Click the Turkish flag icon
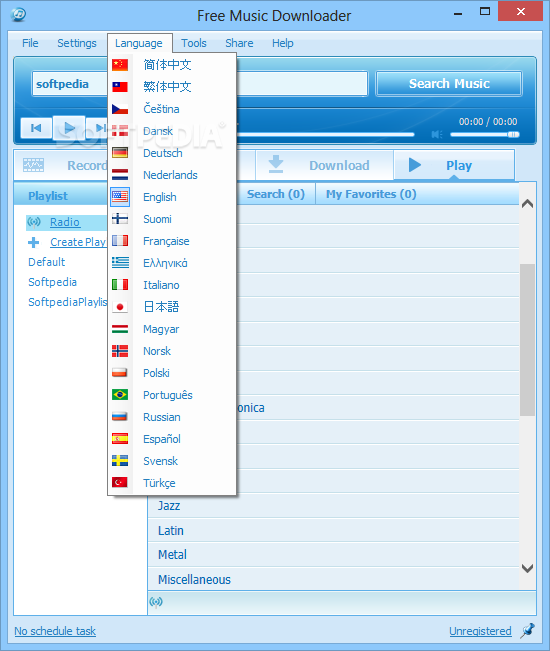This screenshot has width=550, height=651. (120, 483)
